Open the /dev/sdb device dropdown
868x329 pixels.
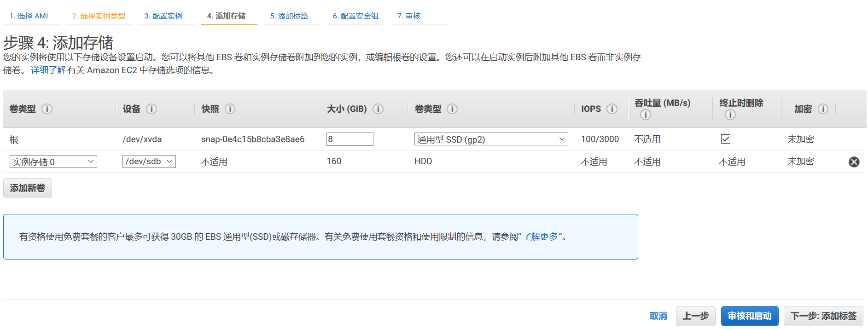point(149,162)
